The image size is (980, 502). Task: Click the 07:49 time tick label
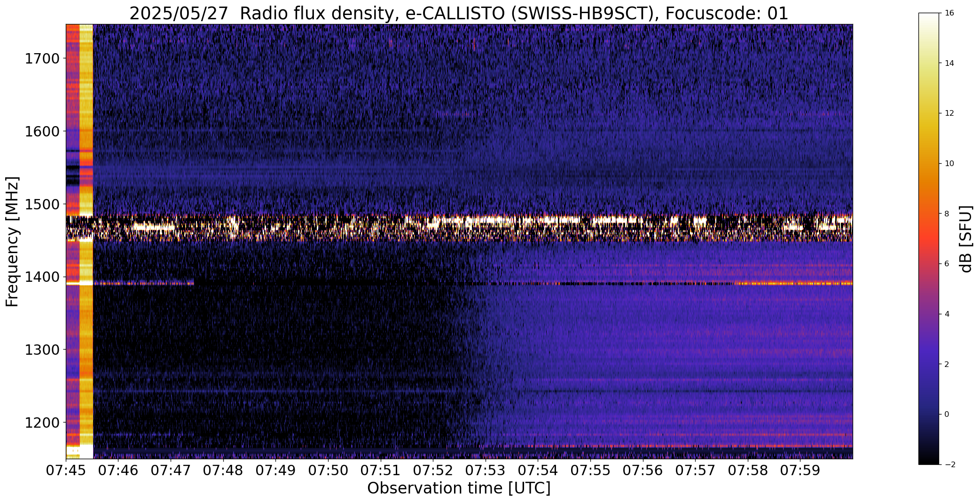275,470
